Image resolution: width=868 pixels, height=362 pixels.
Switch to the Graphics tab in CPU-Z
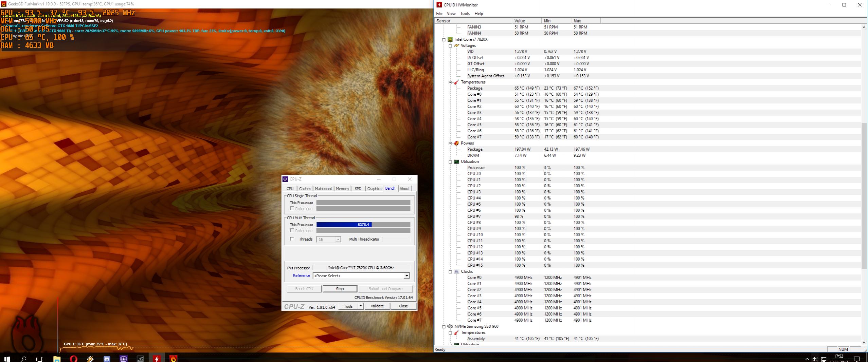374,189
